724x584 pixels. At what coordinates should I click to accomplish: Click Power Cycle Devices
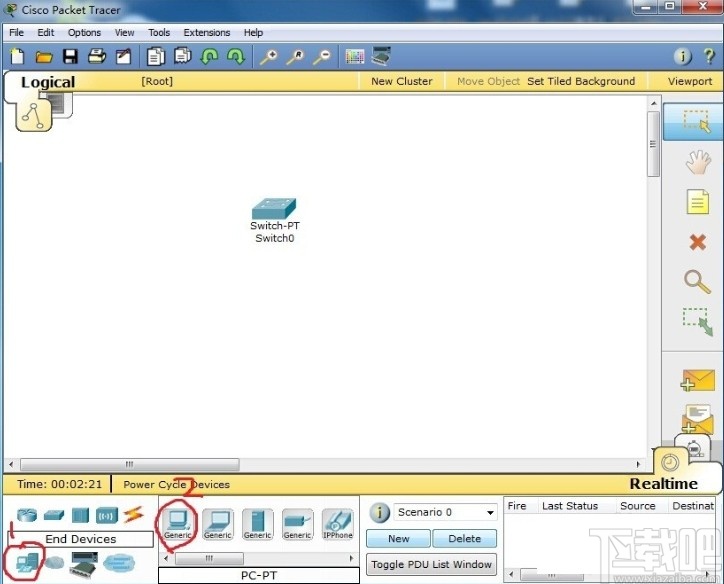[176, 485]
